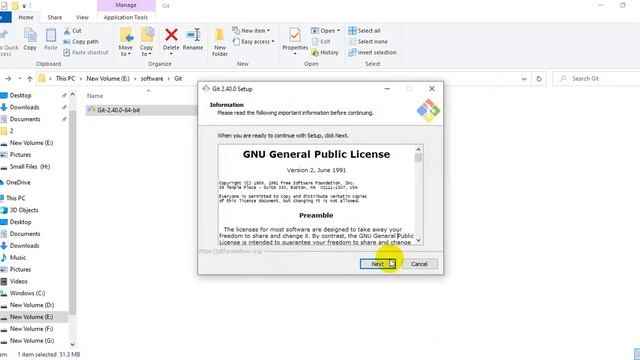The height and width of the screenshot is (360, 640).
Task: Open Documents under Quick access
Action: 25,119
